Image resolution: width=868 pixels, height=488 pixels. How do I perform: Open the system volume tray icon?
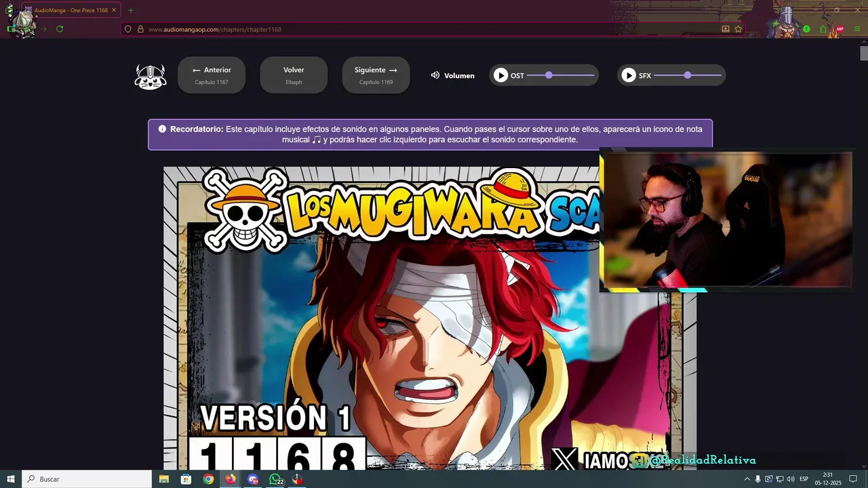tap(791, 479)
